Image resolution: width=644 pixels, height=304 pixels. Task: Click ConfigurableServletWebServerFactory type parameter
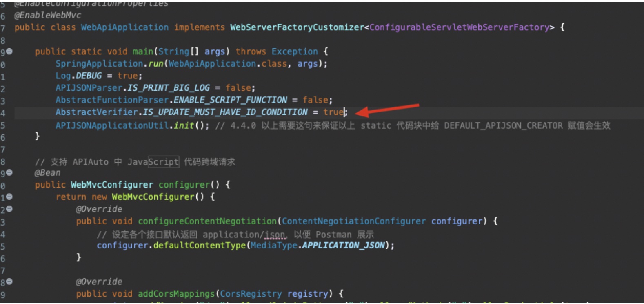(x=459, y=27)
